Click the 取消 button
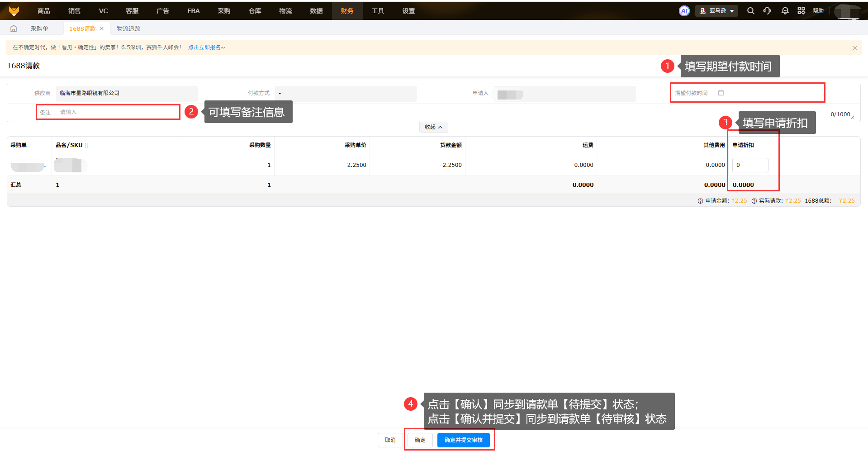The height and width of the screenshot is (451, 868). coord(390,440)
